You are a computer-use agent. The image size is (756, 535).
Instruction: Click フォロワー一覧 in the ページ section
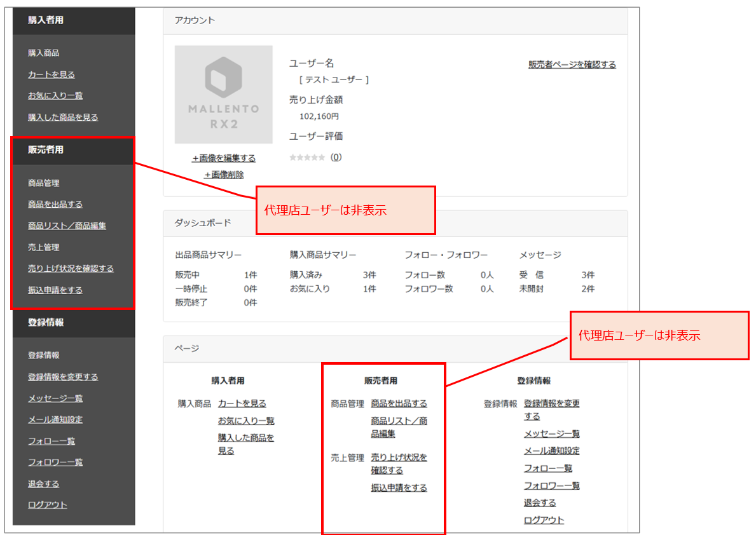tap(551, 486)
